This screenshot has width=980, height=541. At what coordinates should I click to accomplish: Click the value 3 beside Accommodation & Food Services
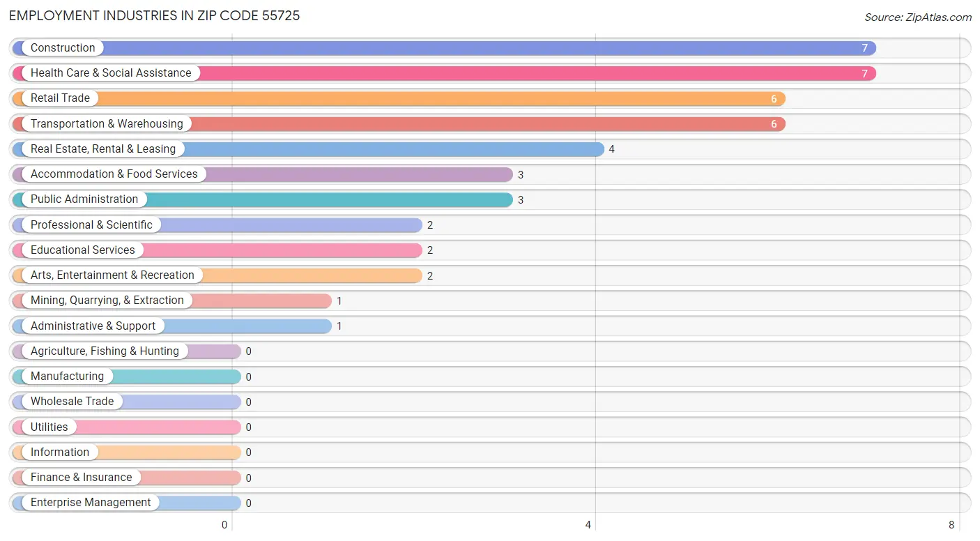pos(521,175)
